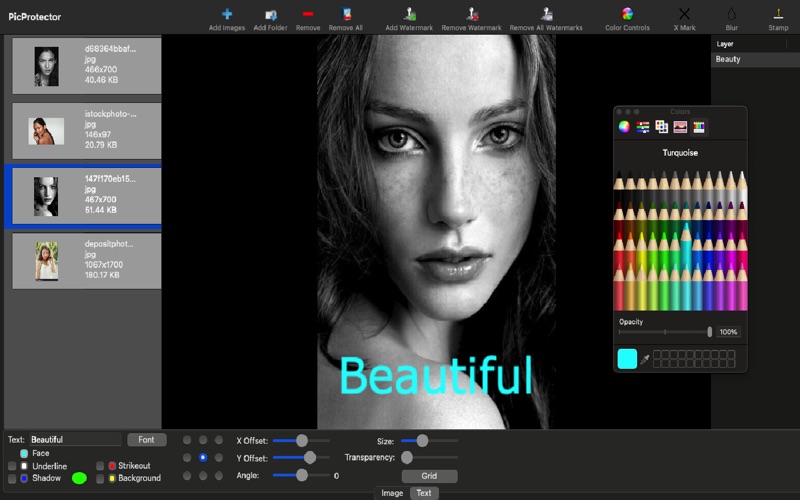800x500 pixels.
Task: Switch Colors panel to image palettes mode
Action: click(680, 127)
